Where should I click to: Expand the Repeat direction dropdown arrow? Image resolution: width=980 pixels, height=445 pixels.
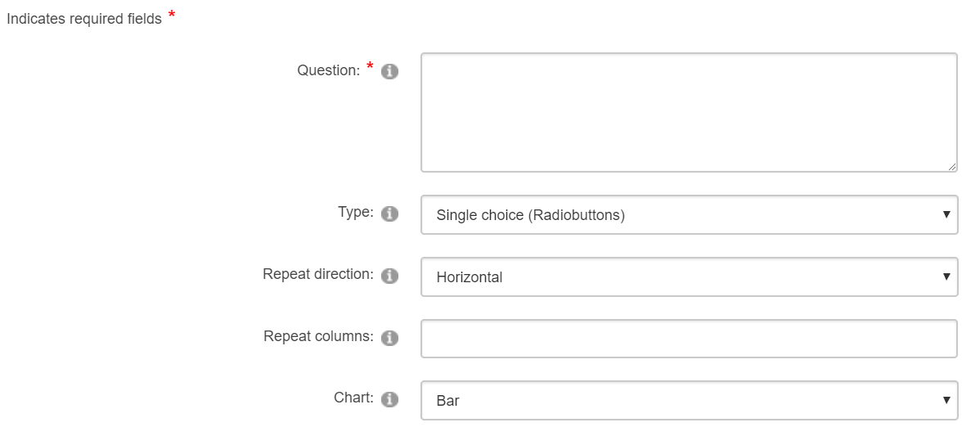[x=946, y=277]
